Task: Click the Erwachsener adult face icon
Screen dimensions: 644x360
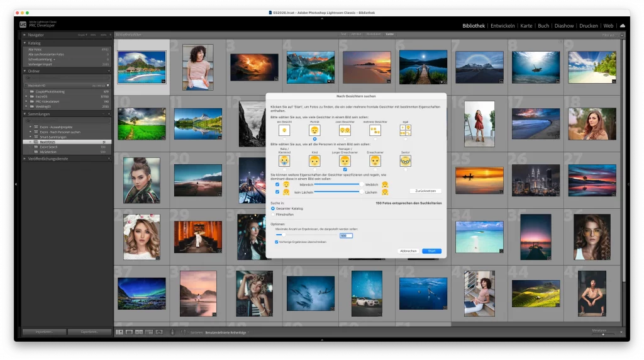Action: (375, 161)
